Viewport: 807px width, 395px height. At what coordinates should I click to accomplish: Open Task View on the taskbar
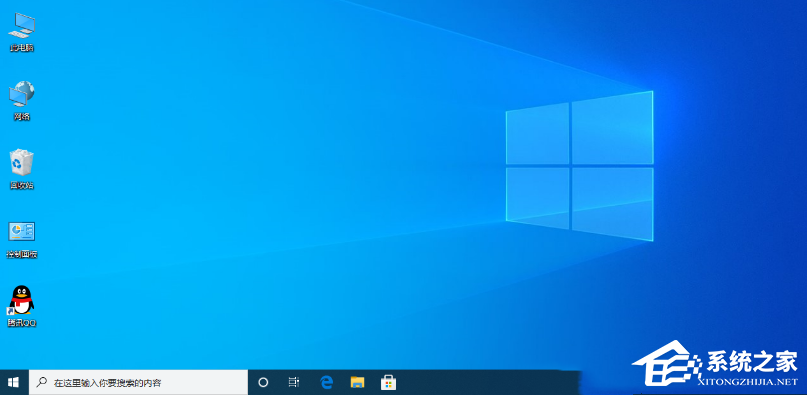pos(293,382)
